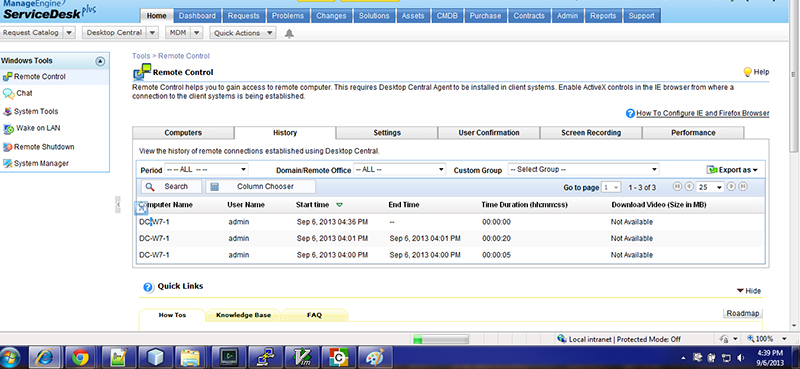
Task: Expand the Period dropdown
Action: (x=206, y=169)
